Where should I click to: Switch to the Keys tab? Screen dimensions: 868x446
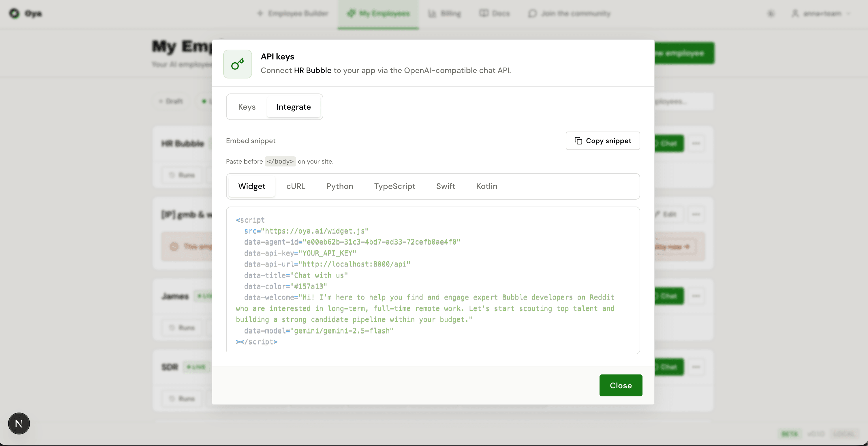(247, 107)
